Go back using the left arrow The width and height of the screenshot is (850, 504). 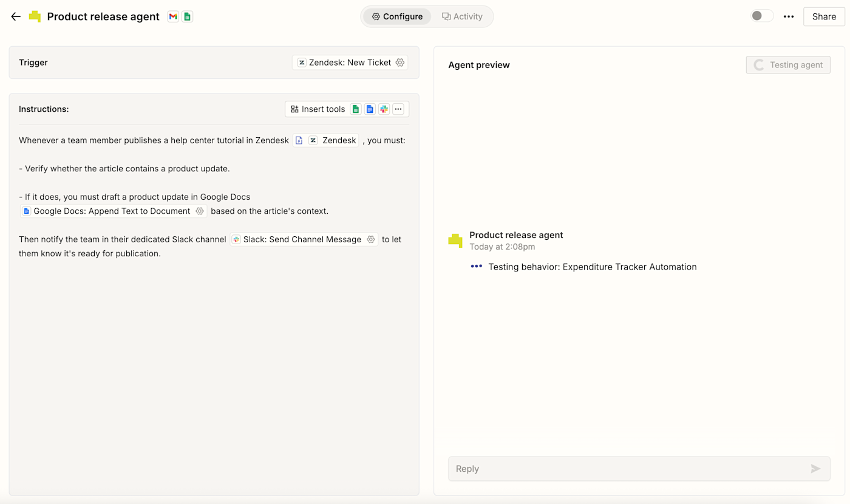tap(16, 16)
